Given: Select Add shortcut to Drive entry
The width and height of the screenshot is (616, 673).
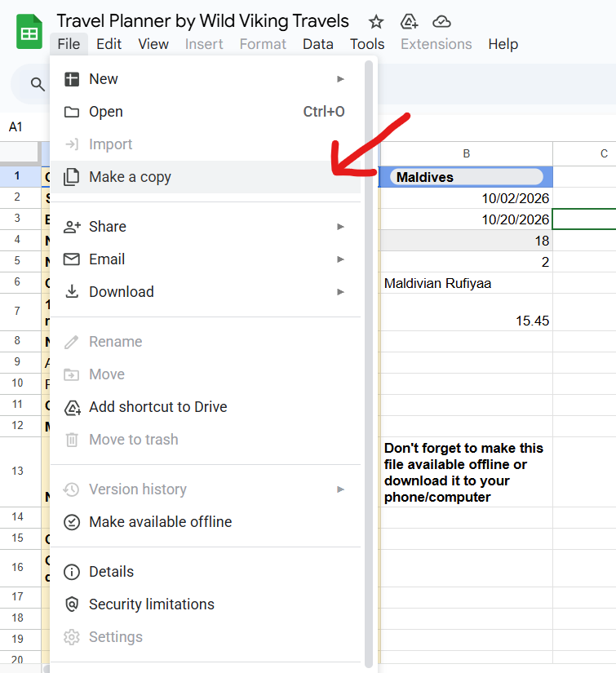Looking at the screenshot, I should [x=206, y=407].
